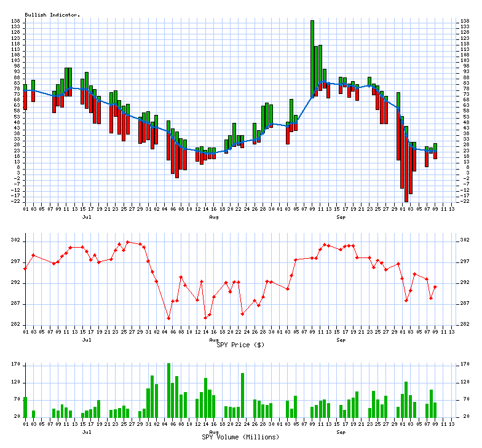Click the first green volume bar on Jul 01

tap(25, 407)
